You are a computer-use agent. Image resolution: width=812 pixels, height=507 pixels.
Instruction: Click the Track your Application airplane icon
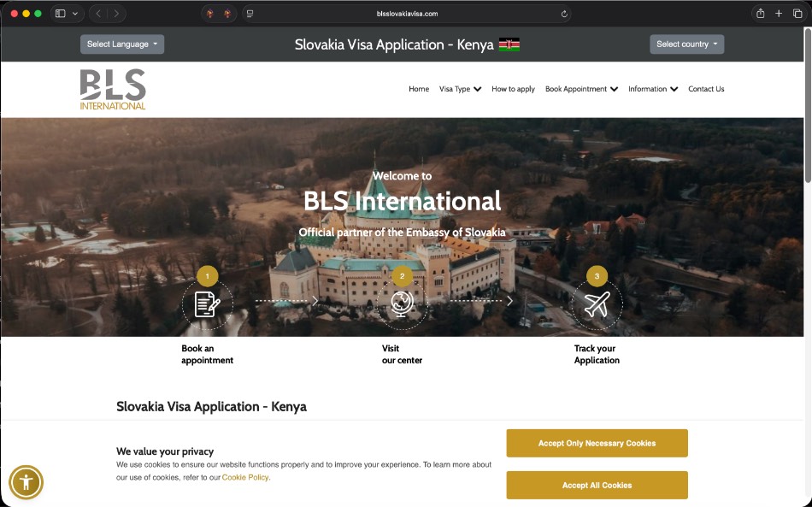(x=597, y=304)
